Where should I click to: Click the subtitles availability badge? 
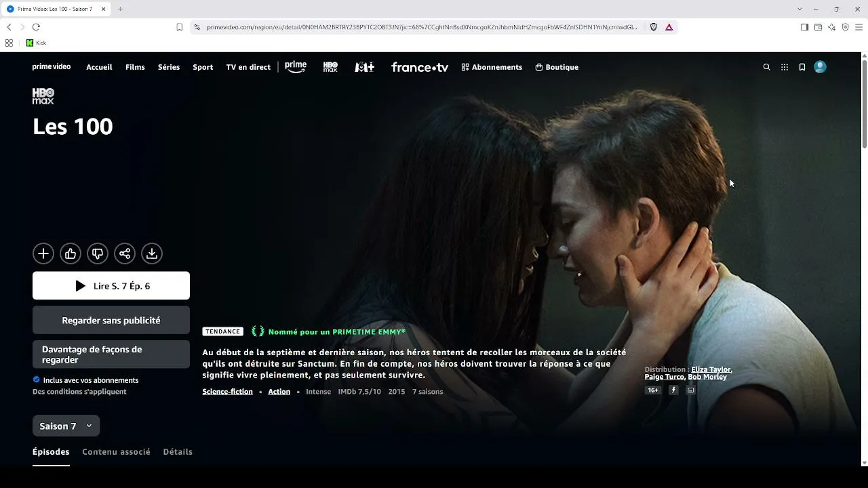[x=691, y=390]
